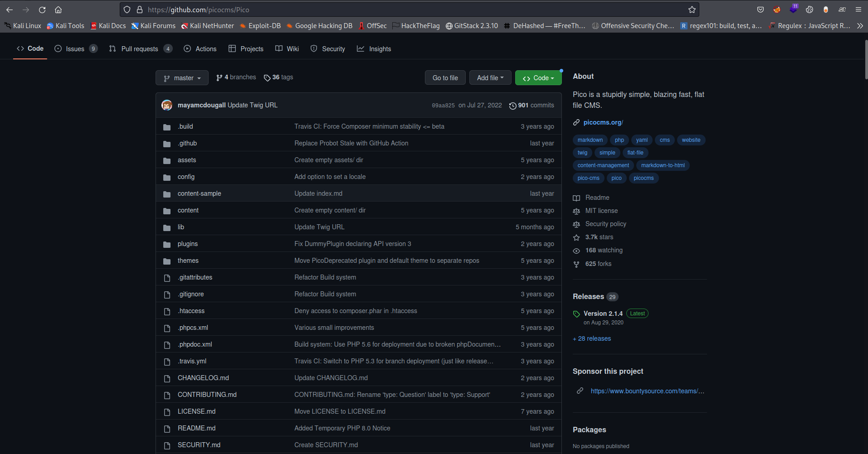Open Firefox hamburger menu

858,10
